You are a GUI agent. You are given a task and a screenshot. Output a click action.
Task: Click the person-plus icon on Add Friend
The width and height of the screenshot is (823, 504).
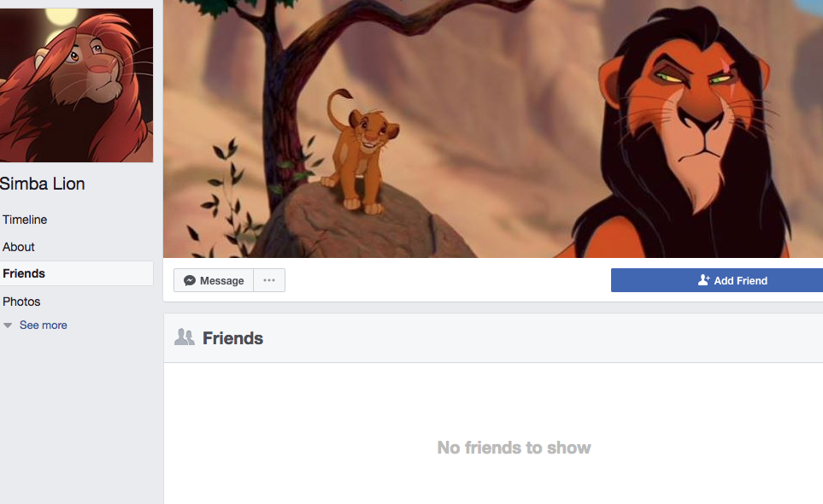tap(703, 280)
